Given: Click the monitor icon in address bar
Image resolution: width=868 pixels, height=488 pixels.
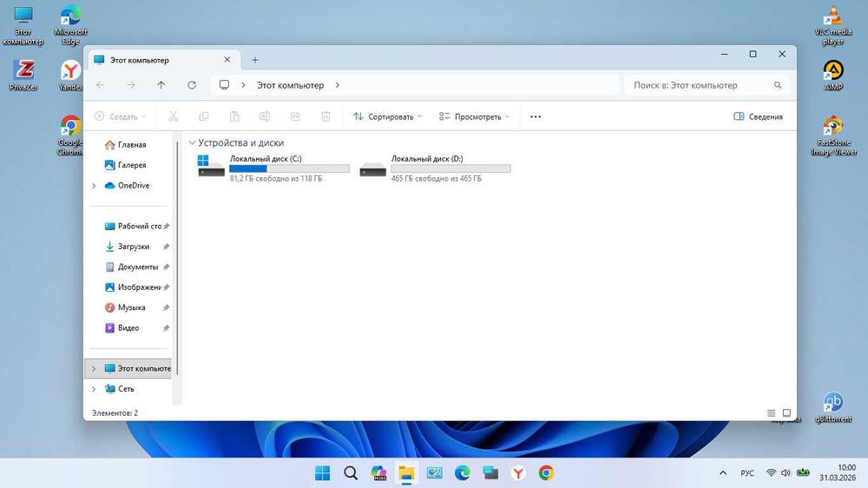Looking at the screenshot, I should [224, 85].
